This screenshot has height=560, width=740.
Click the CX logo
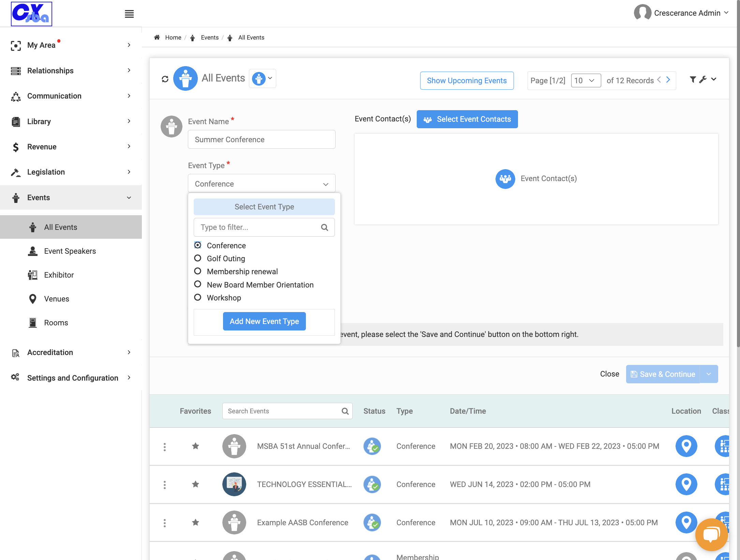coord(31,14)
